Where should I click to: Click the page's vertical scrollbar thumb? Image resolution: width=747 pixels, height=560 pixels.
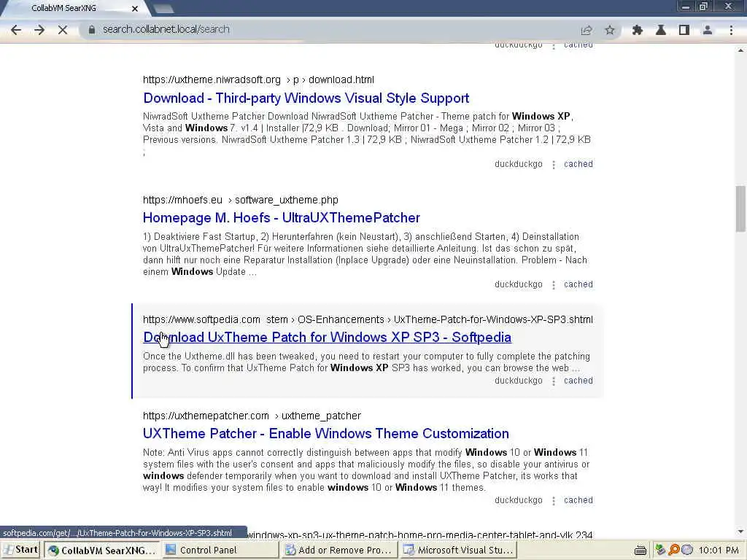(x=740, y=209)
